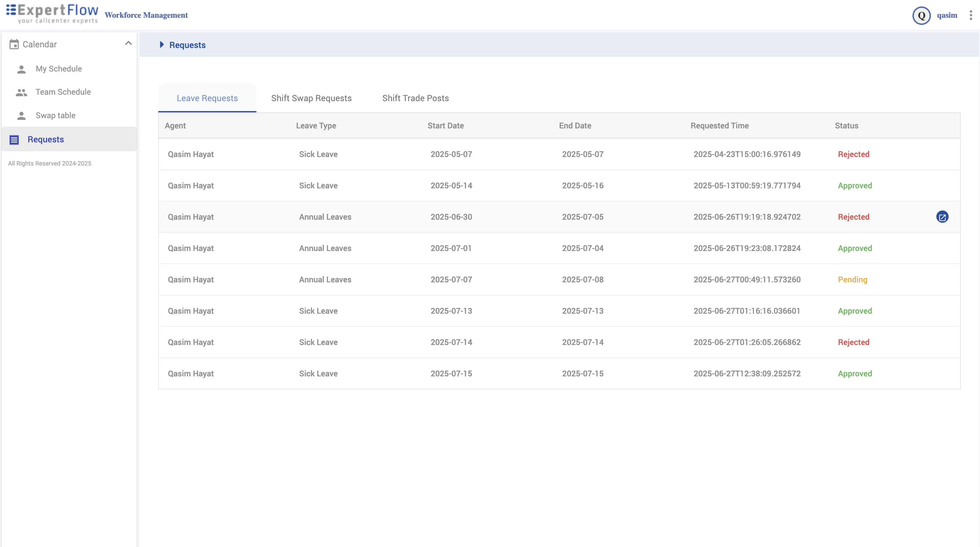Expand the Requests breadcrumb arrow
This screenshot has height=547, width=980.
pos(162,45)
